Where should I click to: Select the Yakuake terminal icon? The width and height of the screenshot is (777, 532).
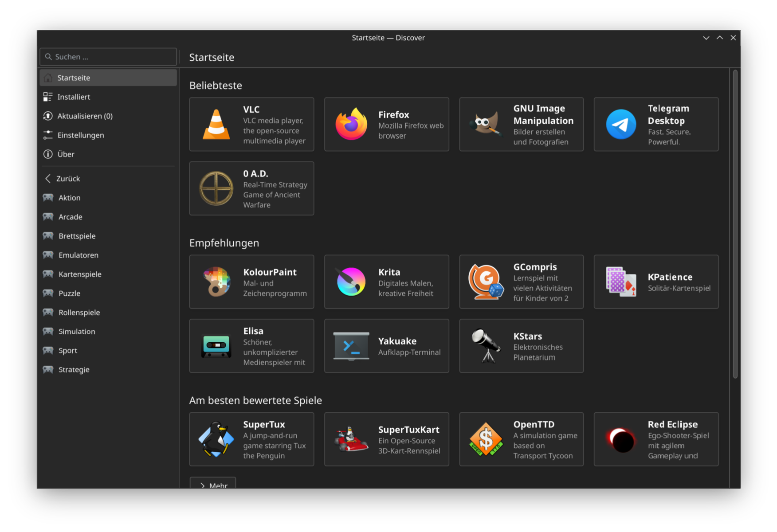[x=351, y=346]
